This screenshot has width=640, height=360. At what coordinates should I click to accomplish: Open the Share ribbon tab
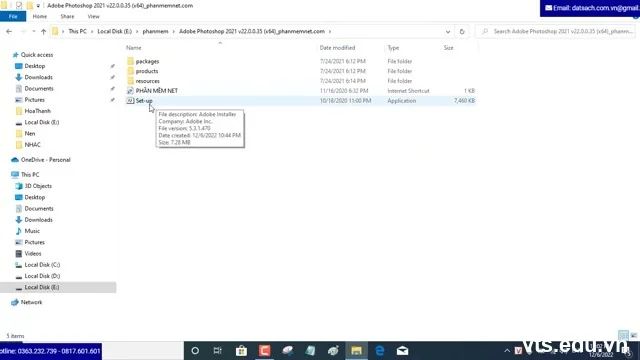[67, 16]
